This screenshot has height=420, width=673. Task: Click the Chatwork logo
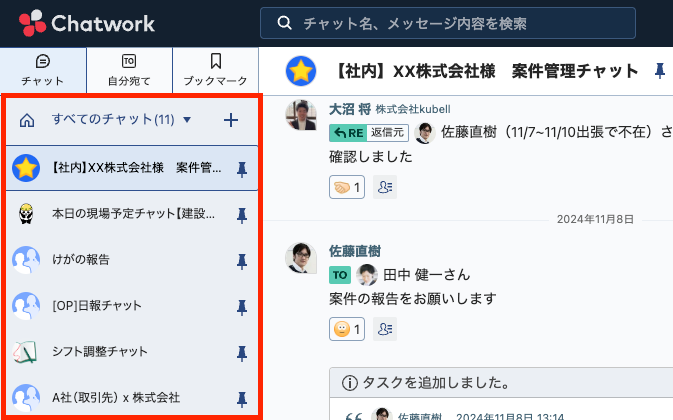(87, 23)
